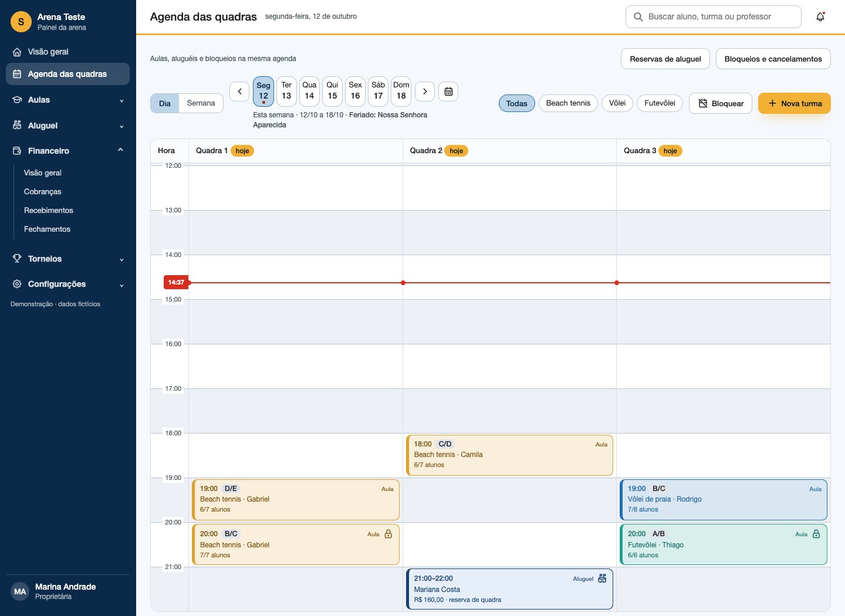Image resolution: width=845 pixels, height=616 pixels.
Task: Go to the previous week arrow
Action: point(239,92)
